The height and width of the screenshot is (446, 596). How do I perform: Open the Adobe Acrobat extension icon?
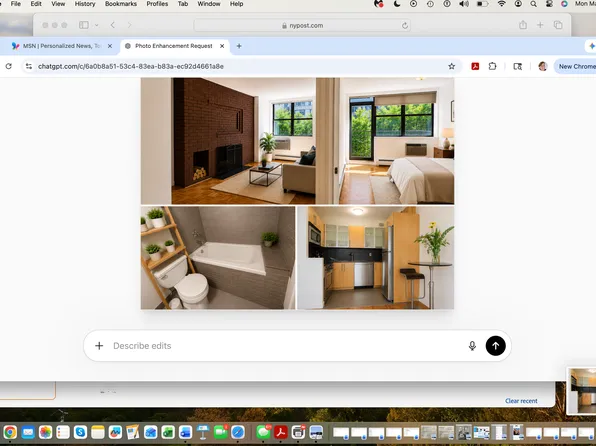pos(475,66)
